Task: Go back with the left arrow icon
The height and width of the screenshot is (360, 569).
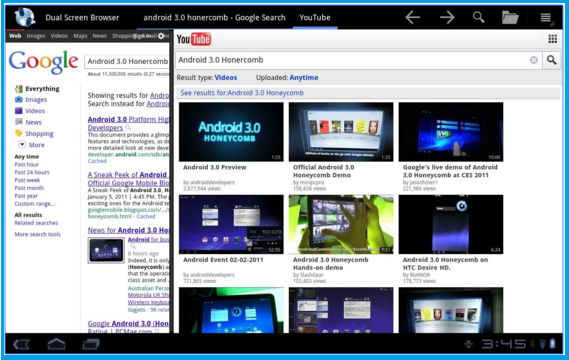Action: 413,17
